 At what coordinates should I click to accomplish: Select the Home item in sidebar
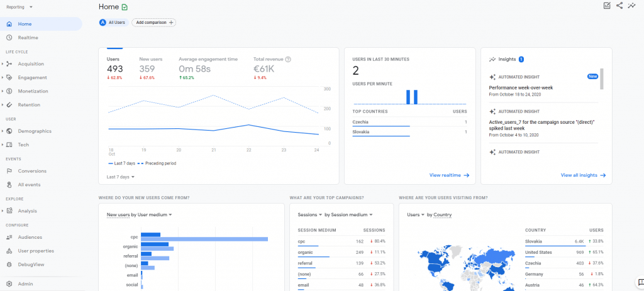click(x=41, y=25)
